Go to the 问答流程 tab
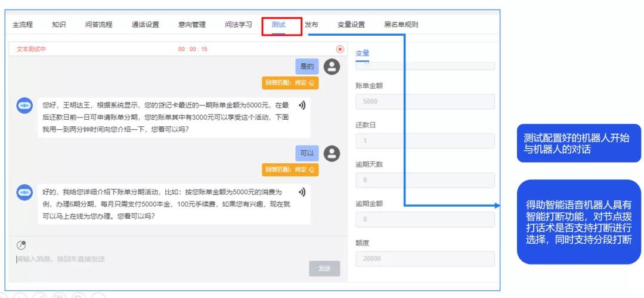The height and width of the screenshot is (298, 644). pos(98,24)
